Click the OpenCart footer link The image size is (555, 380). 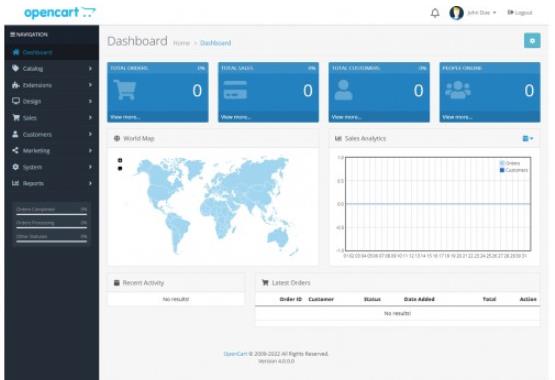pyautogui.click(x=235, y=354)
